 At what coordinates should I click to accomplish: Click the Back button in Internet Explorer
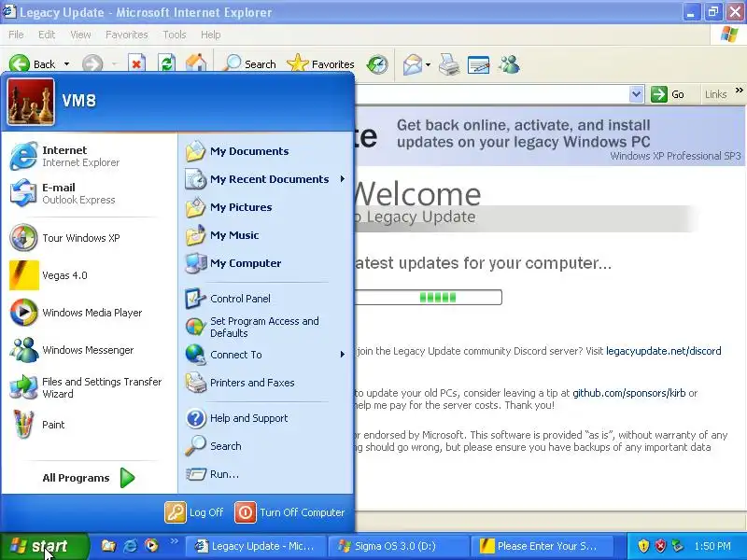(32, 64)
